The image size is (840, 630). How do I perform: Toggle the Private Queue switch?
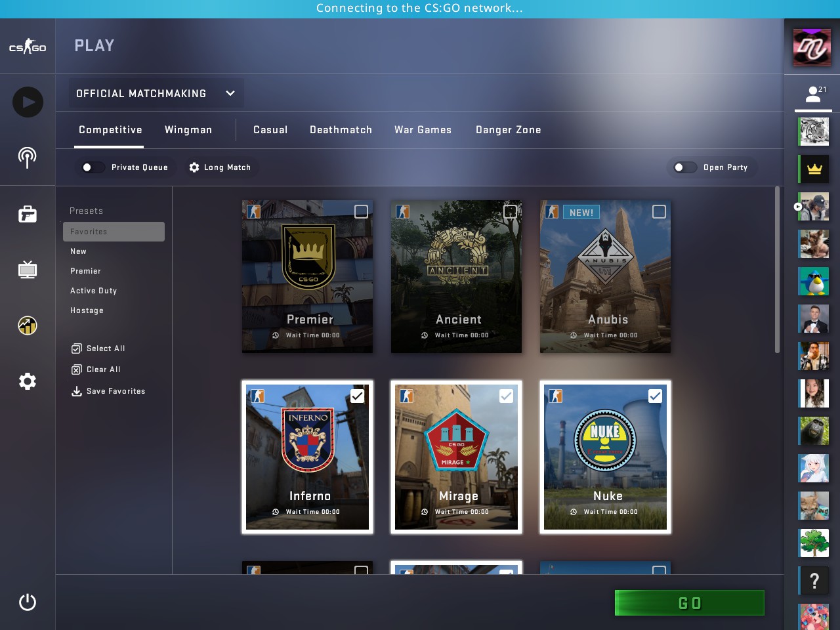(93, 167)
